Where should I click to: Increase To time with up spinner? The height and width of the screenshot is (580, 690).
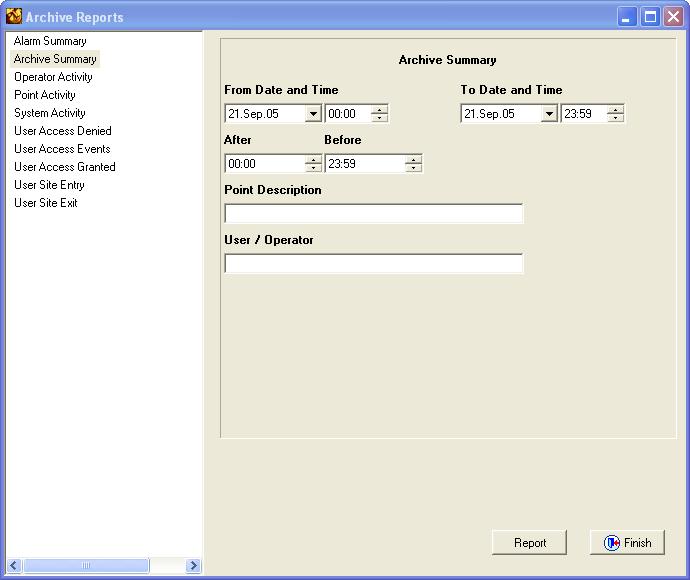pyautogui.click(x=615, y=110)
